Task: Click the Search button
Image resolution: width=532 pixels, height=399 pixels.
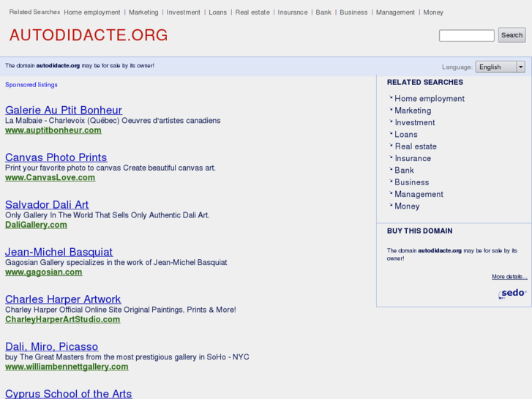Action: click(x=512, y=35)
